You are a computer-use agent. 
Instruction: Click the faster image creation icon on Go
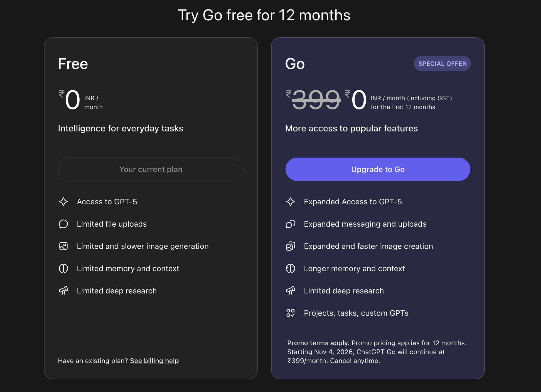(x=291, y=246)
